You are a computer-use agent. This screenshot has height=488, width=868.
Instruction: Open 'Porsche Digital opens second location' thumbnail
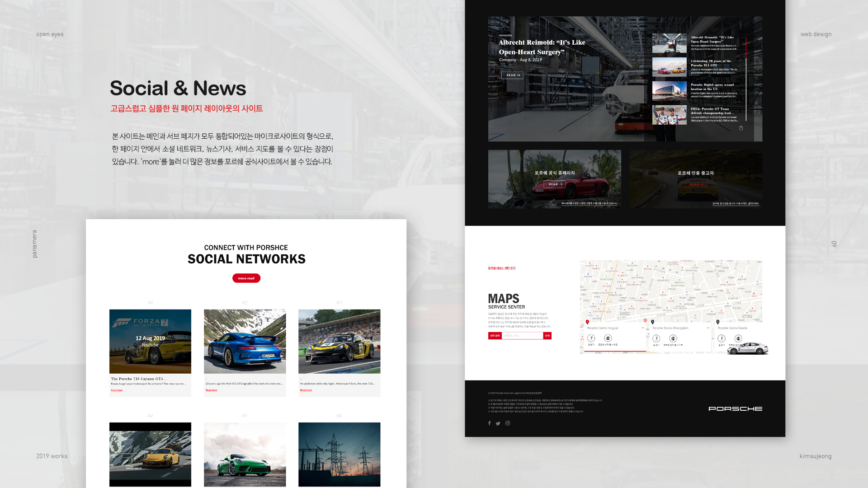(670, 91)
